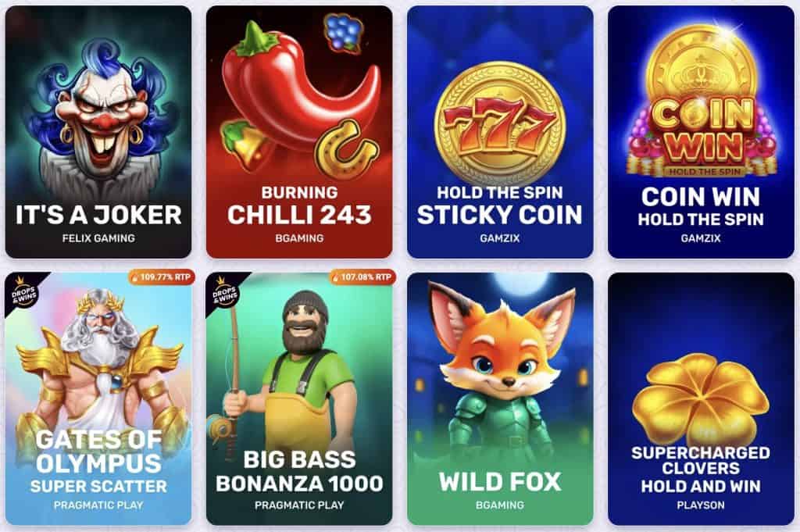The height and width of the screenshot is (532, 800).
Task: Click the Playson provider label
Action: click(701, 505)
